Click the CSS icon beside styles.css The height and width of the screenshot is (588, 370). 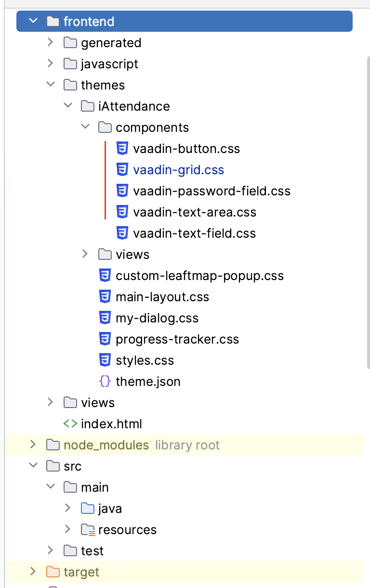[x=105, y=360]
